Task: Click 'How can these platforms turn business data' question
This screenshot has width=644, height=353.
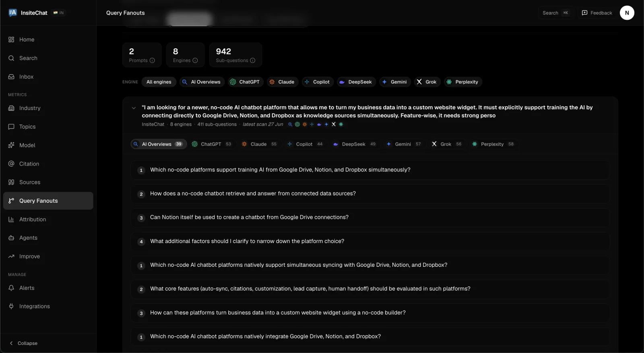Action: click(x=370, y=313)
